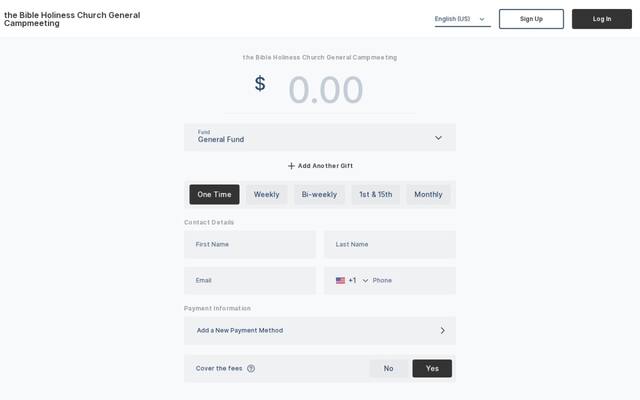
Task: Expand the General Fund dropdown
Action: pyautogui.click(x=320, y=138)
